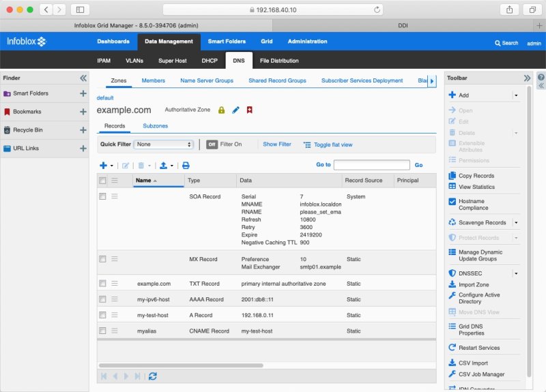
Task: Click the red bookmark icon next to the zone
Action: coord(249,110)
